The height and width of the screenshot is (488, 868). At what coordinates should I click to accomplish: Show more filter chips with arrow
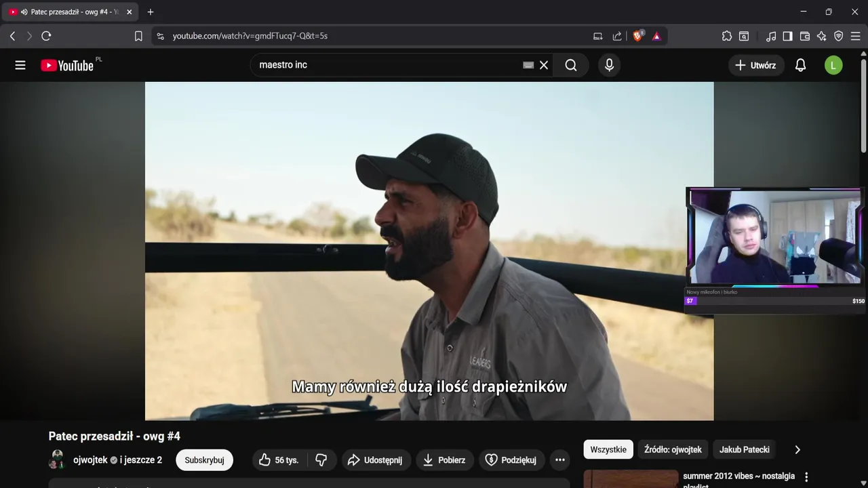(x=797, y=449)
